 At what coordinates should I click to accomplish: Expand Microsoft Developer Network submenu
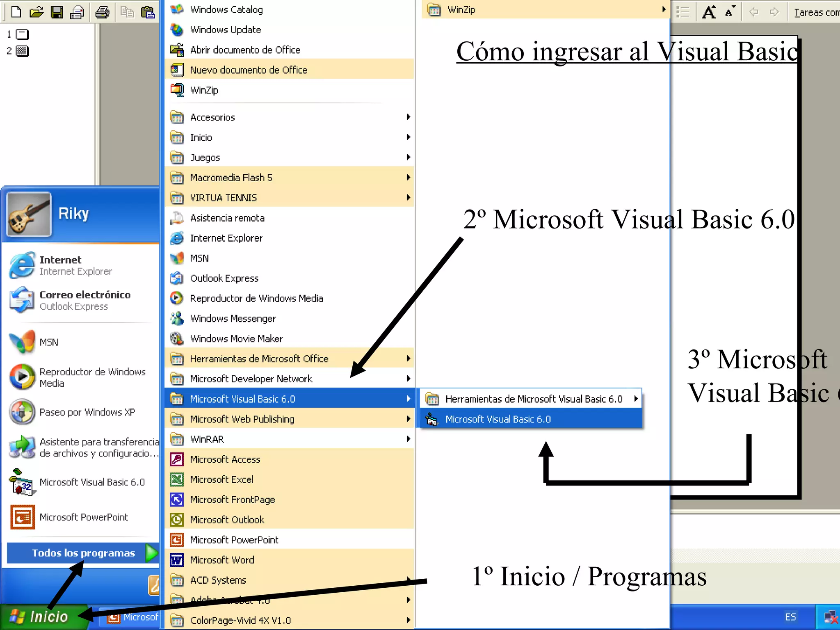[290, 379]
